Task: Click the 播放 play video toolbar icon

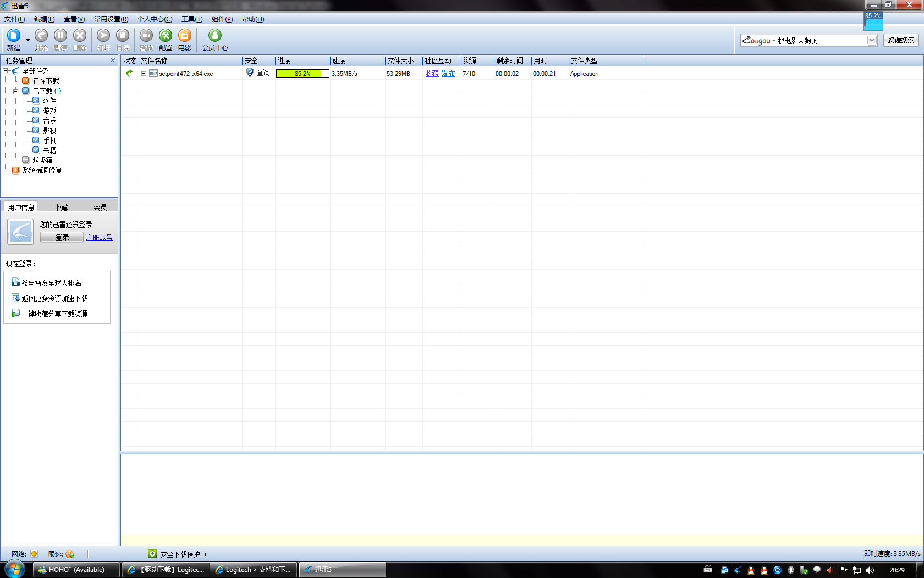Action: click(x=146, y=36)
